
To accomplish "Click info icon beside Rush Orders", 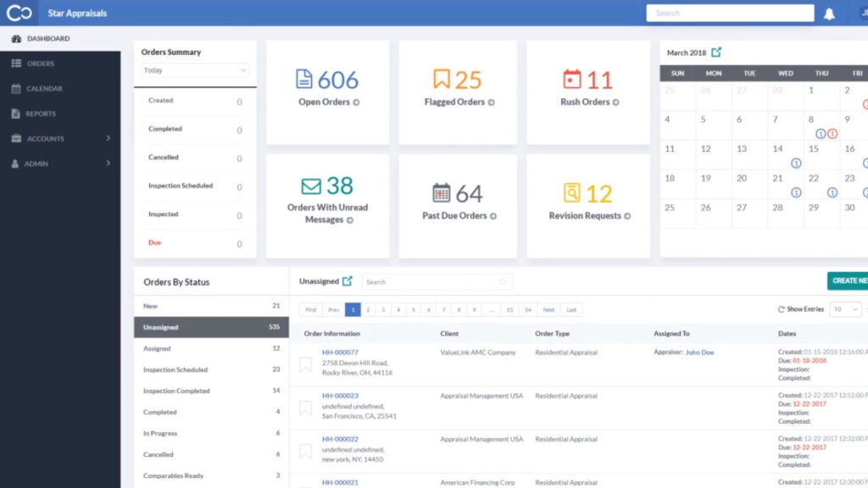I will pyautogui.click(x=615, y=103).
